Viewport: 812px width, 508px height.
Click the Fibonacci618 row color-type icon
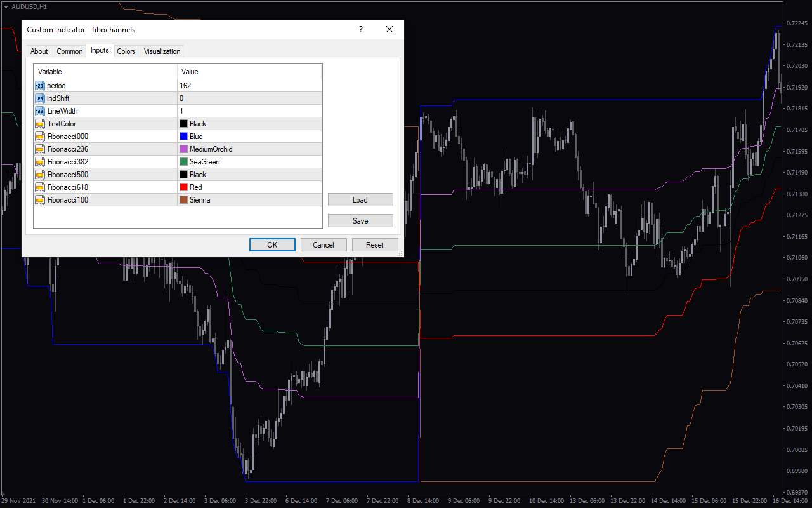pyautogui.click(x=40, y=187)
